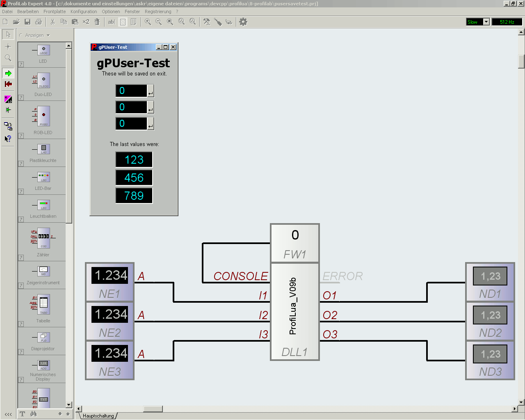Click the crossed hammer tools icon
Image resolution: width=525 pixels, height=420 pixels.
207,22
